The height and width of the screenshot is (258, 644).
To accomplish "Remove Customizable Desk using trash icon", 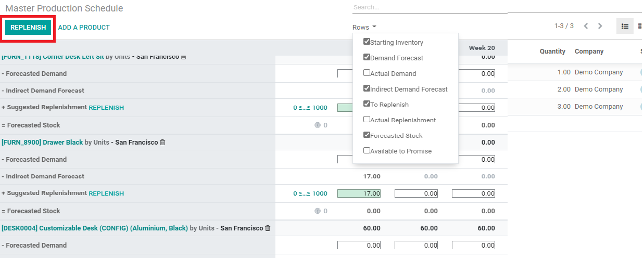I will click(x=268, y=228).
